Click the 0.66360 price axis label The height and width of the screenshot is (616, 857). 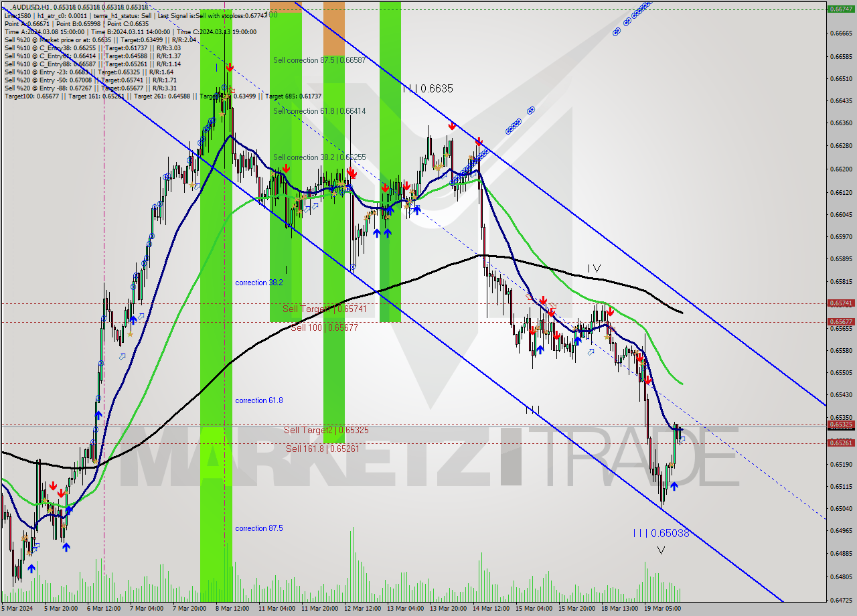point(840,123)
